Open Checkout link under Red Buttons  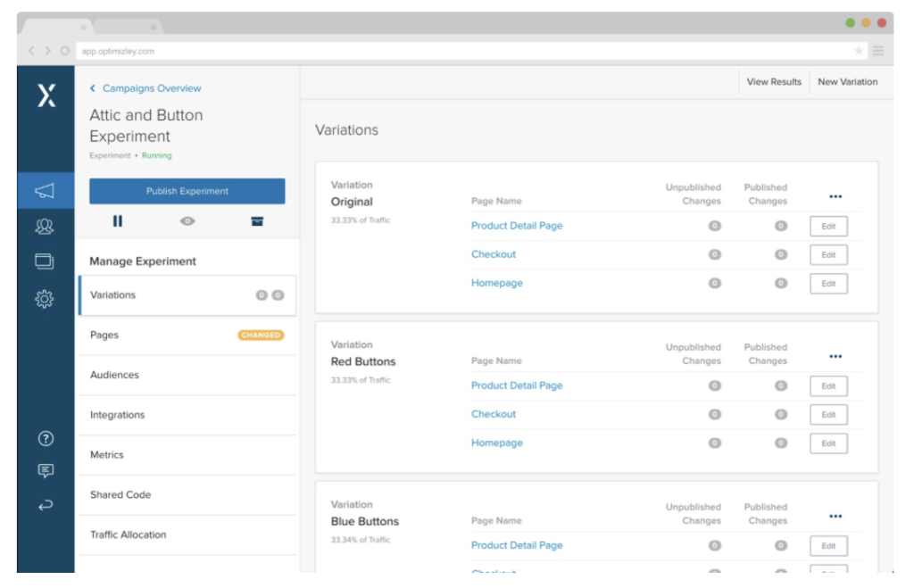click(493, 414)
